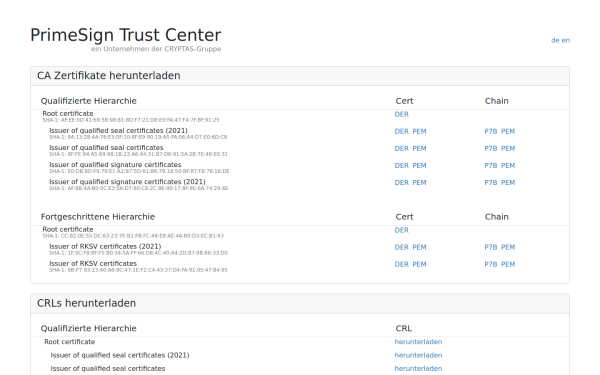Download PEM cert for qualified signature certificates
The width and height of the screenshot is (600, 375).
419,166
